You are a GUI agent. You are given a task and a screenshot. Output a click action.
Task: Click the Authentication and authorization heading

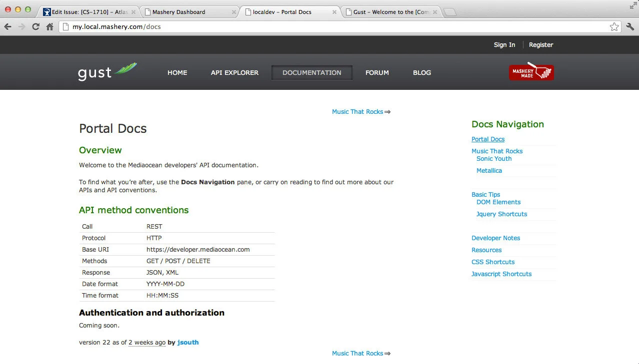pyautogui.click(x=151, y=313)
